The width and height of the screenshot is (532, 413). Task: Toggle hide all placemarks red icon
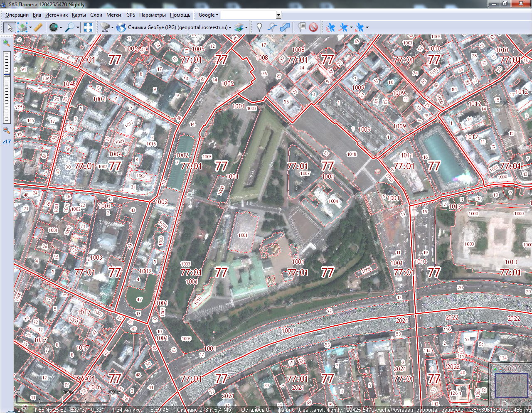[313, 27]
